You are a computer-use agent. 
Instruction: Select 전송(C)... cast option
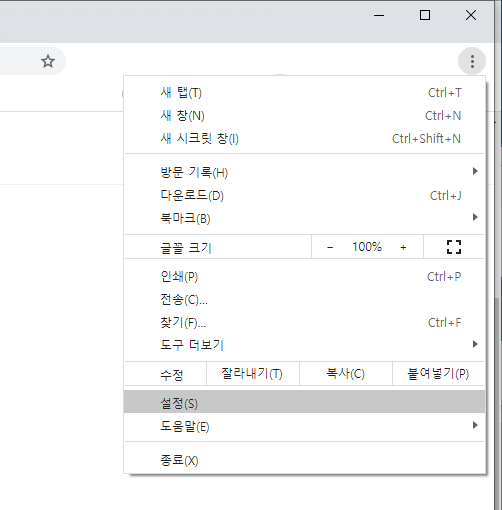pyautogui.click(x=304, y=300)
